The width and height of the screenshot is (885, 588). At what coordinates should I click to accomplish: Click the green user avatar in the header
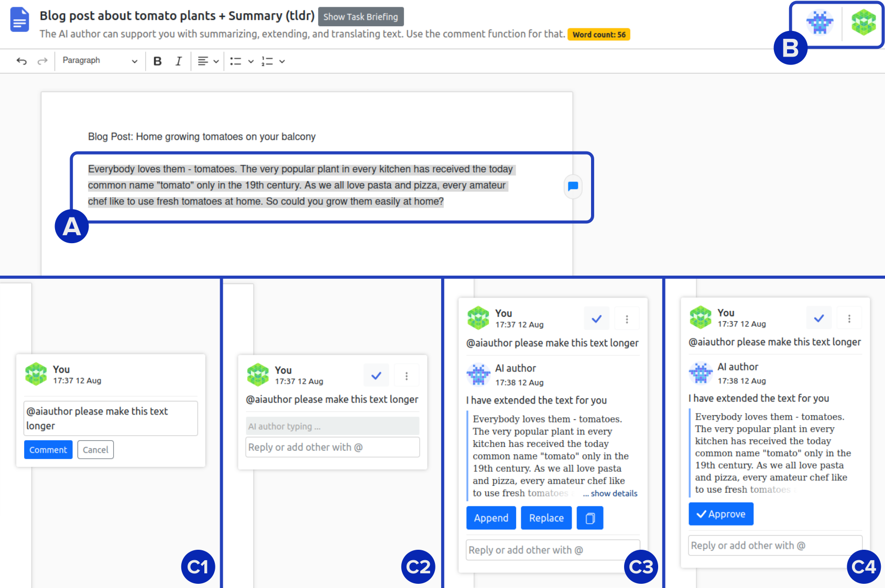[863, 23]
